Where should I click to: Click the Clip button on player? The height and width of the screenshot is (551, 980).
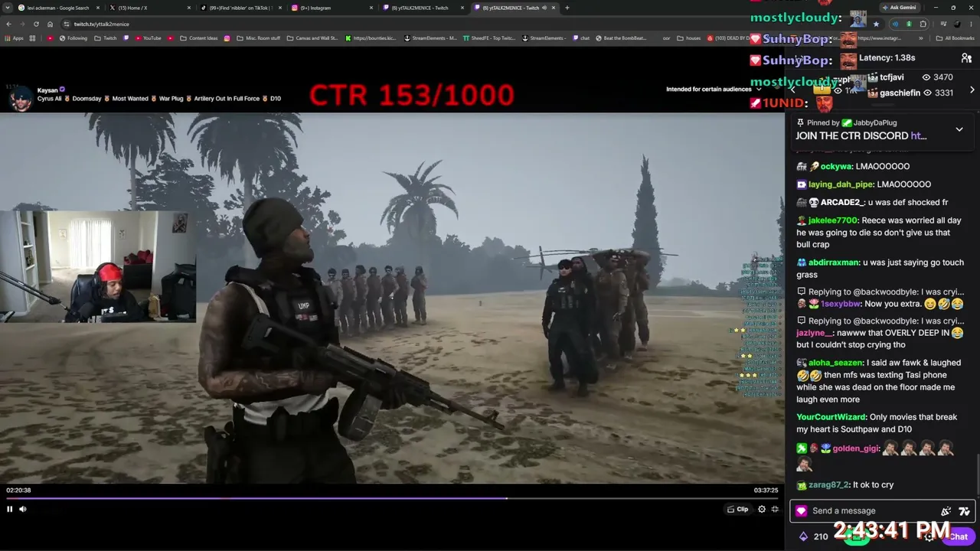(x=738, y=509)
